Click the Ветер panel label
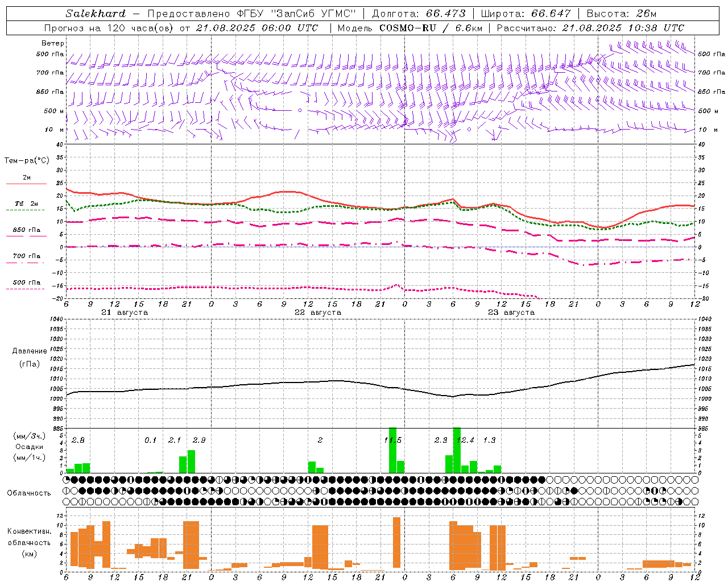Image resolution: width=728 pixels, height=582 pixels. point(52,43)
